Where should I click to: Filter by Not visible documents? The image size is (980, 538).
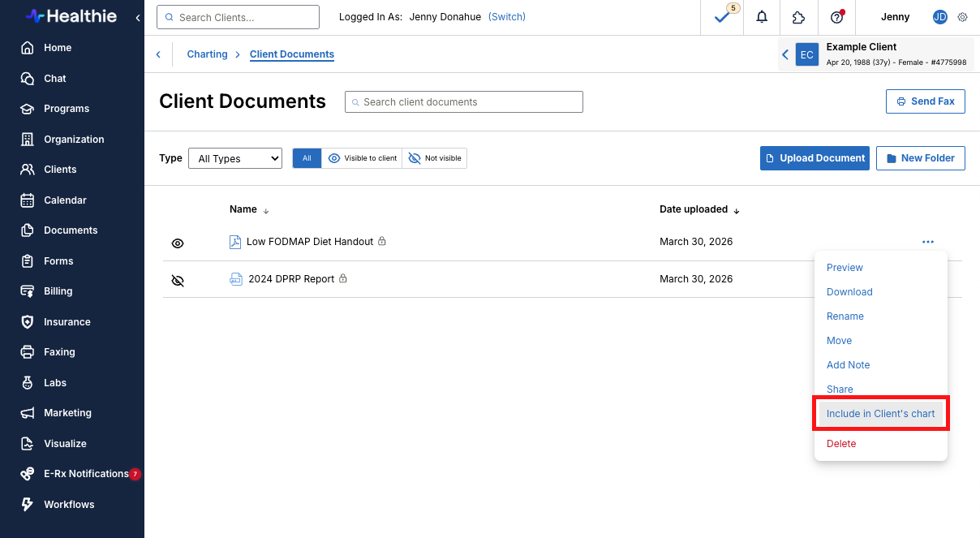tap(434, 158)
